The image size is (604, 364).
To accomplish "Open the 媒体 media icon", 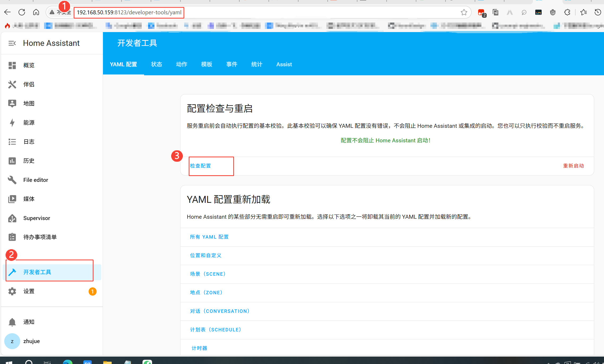I will 12,199.
